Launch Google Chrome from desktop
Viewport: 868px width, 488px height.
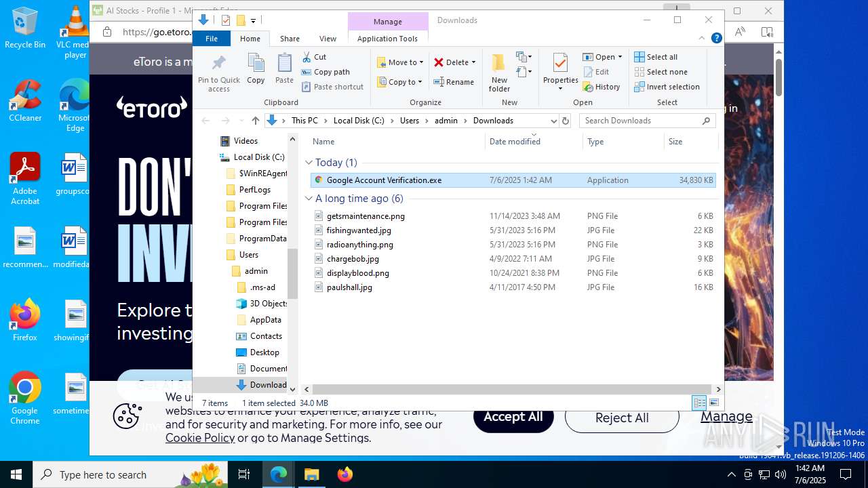point(25,399)
